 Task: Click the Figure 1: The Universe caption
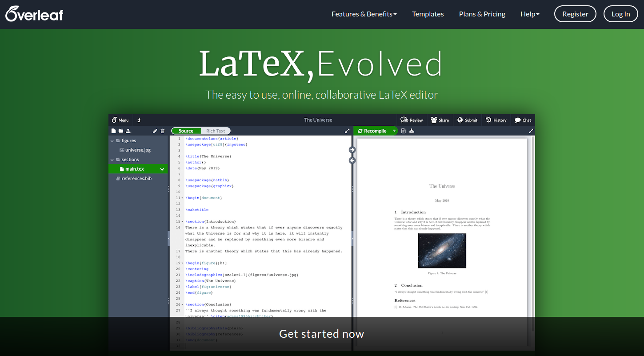click(442, 273)
